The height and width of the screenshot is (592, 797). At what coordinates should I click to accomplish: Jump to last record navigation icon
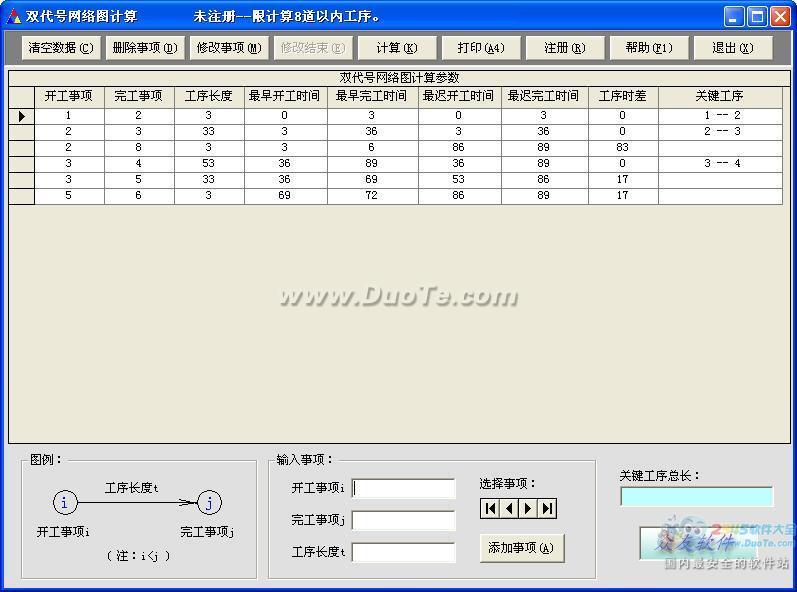click(x=547, y=508)
